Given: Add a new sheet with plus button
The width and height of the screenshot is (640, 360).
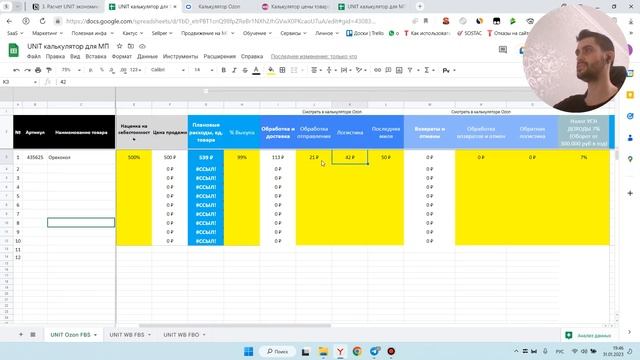Looking at the screenshot, I should (x=20, y=334).
